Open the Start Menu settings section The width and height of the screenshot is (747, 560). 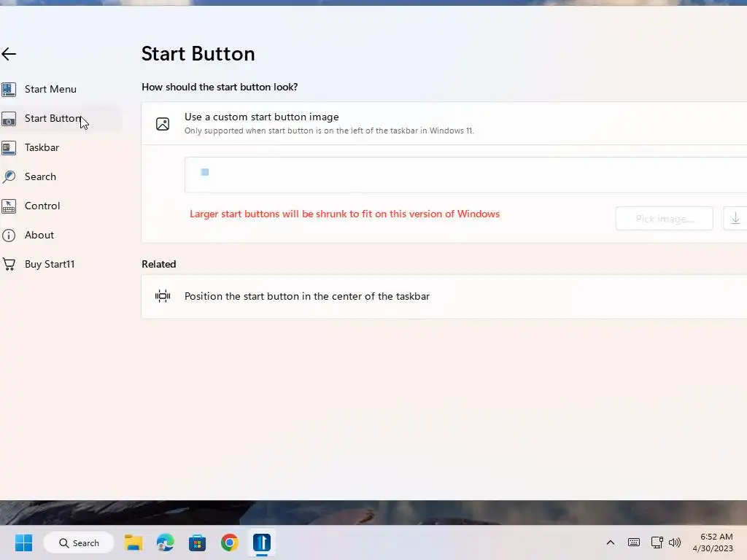click(50, 89)
